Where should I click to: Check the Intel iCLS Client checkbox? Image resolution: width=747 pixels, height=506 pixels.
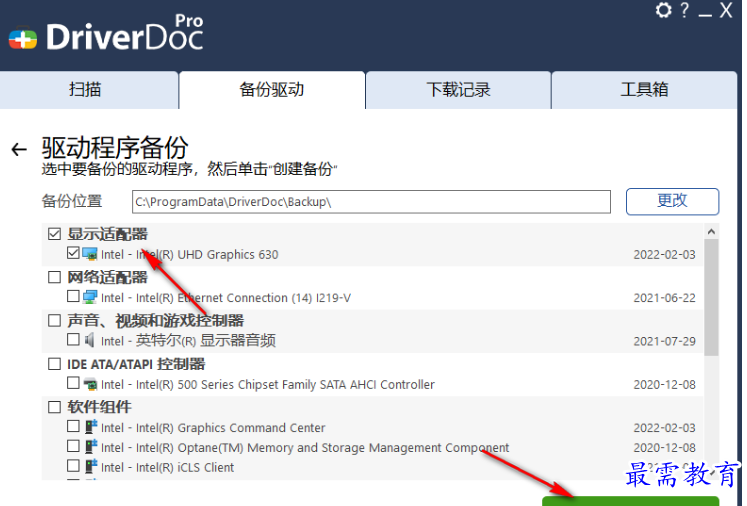pos(73,466)
